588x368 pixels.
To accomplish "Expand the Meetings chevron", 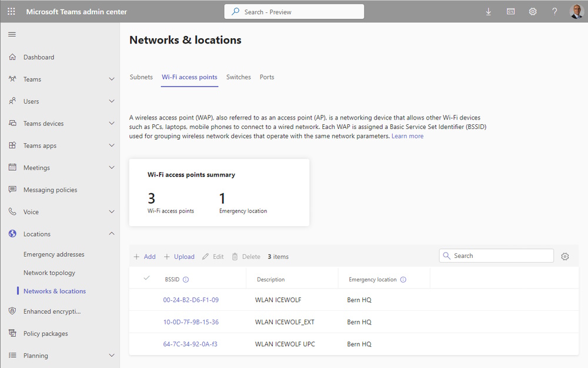I will click(x=111, y=167).
